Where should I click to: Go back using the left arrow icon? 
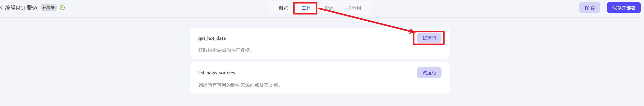pyautogui.click(x=2, y=8)
